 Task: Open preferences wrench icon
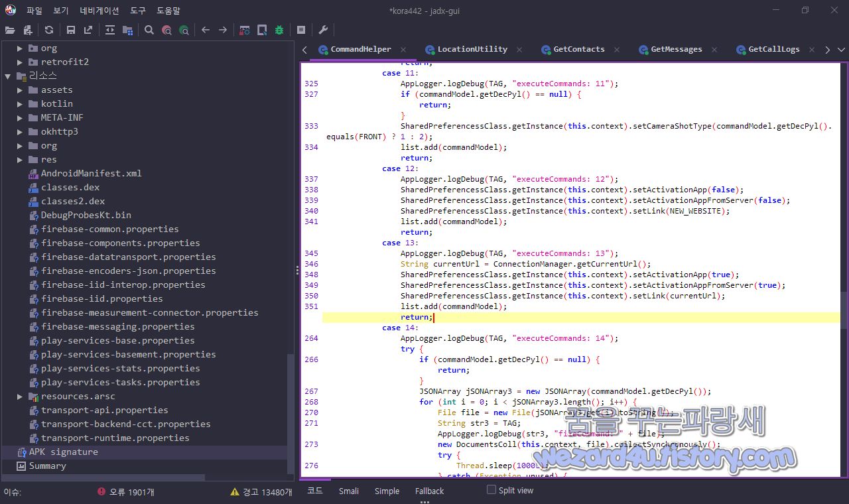[x=323, y=30]
